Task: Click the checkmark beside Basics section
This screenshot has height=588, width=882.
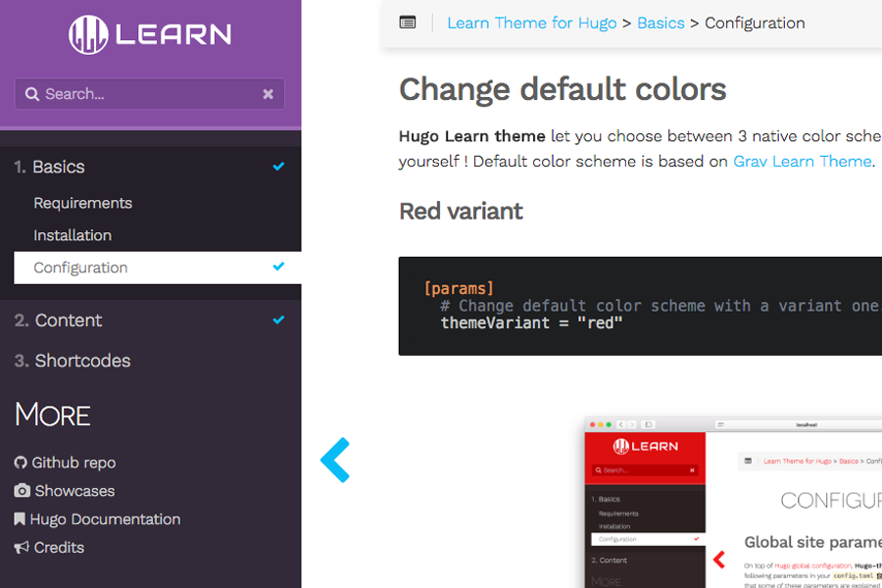Action: [x=278, y=167]
